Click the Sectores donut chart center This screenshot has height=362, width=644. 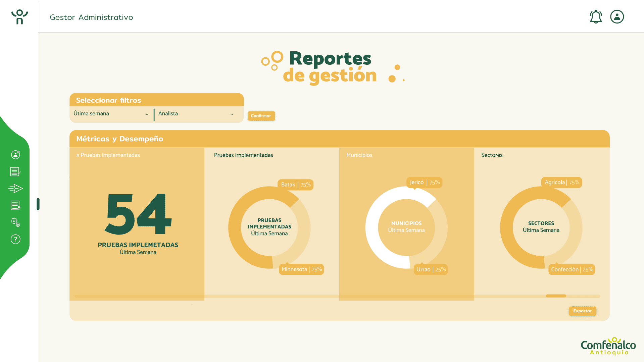pyautogui.click(x=541, y=227)
